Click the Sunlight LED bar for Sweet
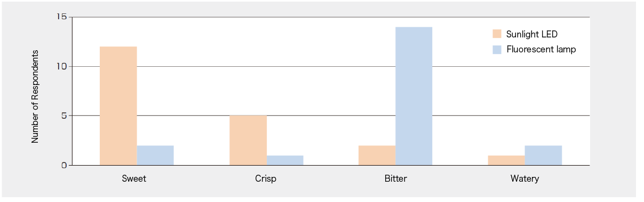644x202 pixels. click(x=118, y=106)
